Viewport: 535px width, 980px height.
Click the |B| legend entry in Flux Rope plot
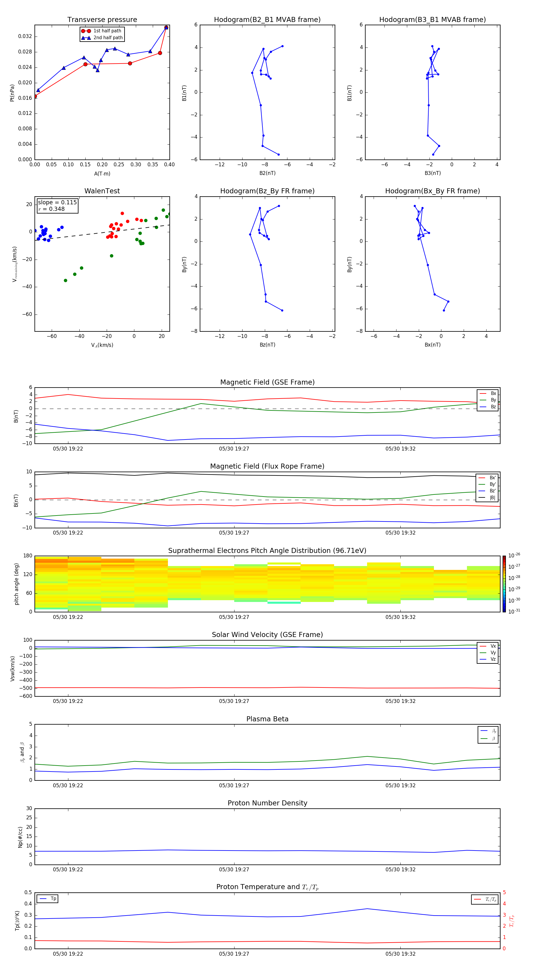pos(487,498)
